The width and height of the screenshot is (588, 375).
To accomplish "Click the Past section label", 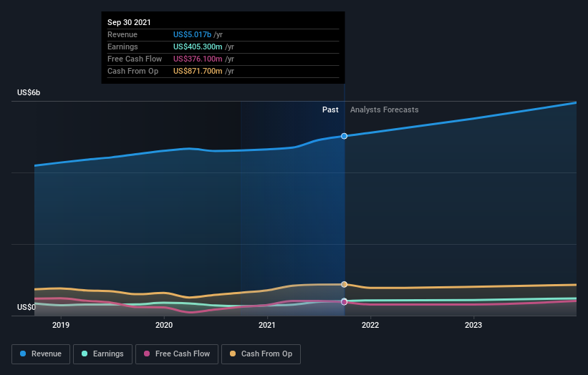I will pyautogui.click(x=330, y=109).
